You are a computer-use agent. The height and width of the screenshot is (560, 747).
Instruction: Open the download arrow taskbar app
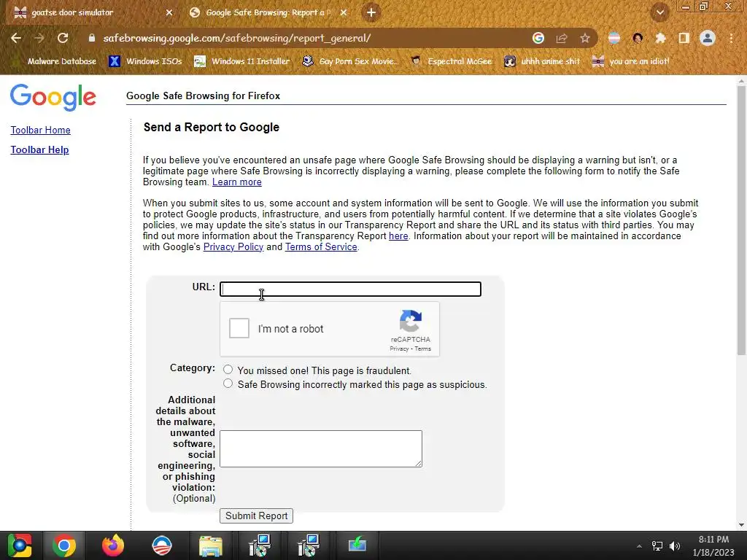(x=357, y=545)
